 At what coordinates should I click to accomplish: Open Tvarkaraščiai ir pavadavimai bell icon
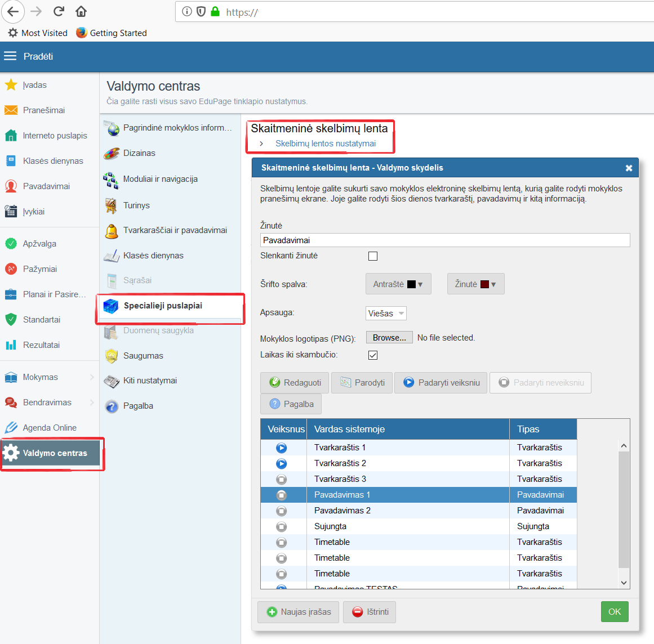tap(112, 231)
